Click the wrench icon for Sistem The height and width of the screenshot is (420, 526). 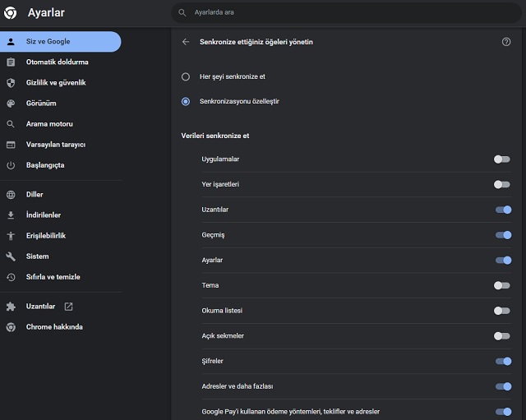coord(11,256)
